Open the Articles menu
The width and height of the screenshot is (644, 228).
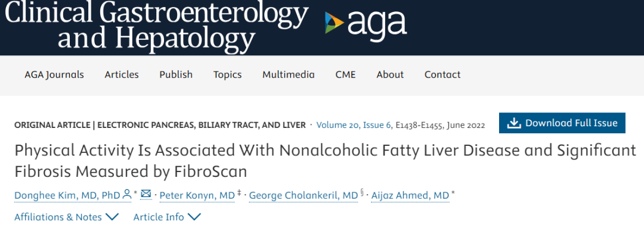click(122, 74)
